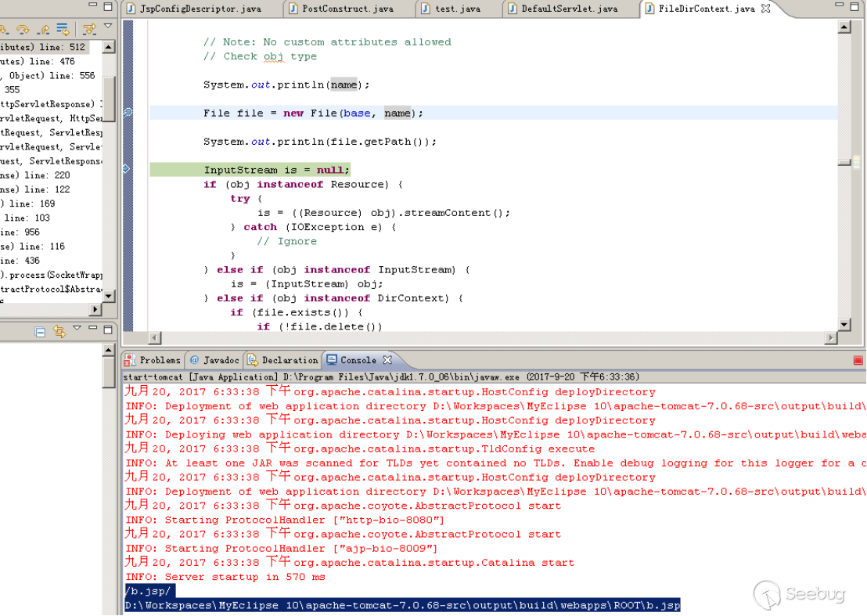This screenshot has height=616, width=867.
Task: Open the Debug view menu dropdown arrow
Action: 108,26
